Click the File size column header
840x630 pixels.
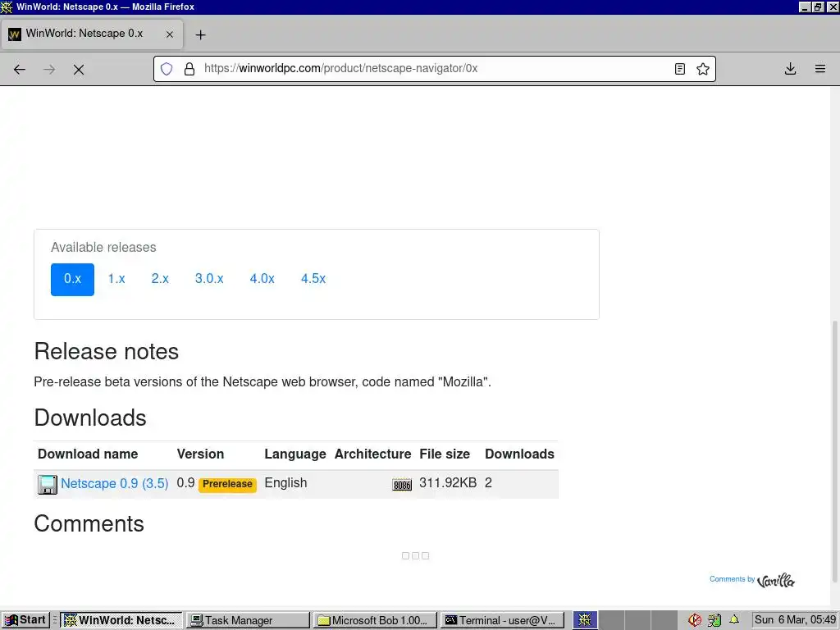pos(445,454)
